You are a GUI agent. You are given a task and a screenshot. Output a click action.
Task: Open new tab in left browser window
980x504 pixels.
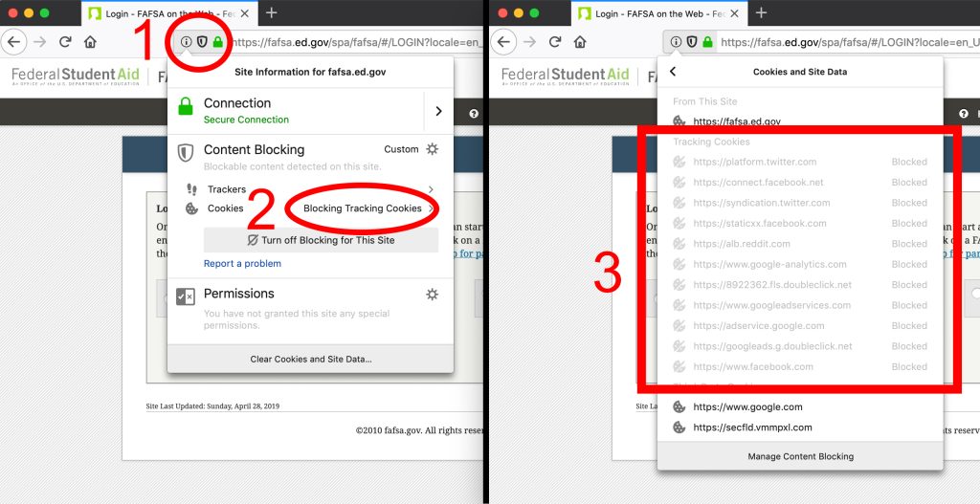click(271, 13)
